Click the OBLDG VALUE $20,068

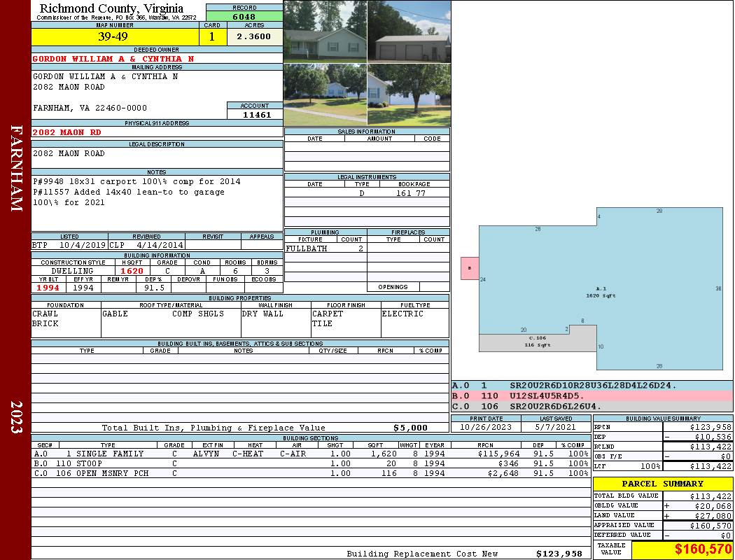[x=713, y=506]
